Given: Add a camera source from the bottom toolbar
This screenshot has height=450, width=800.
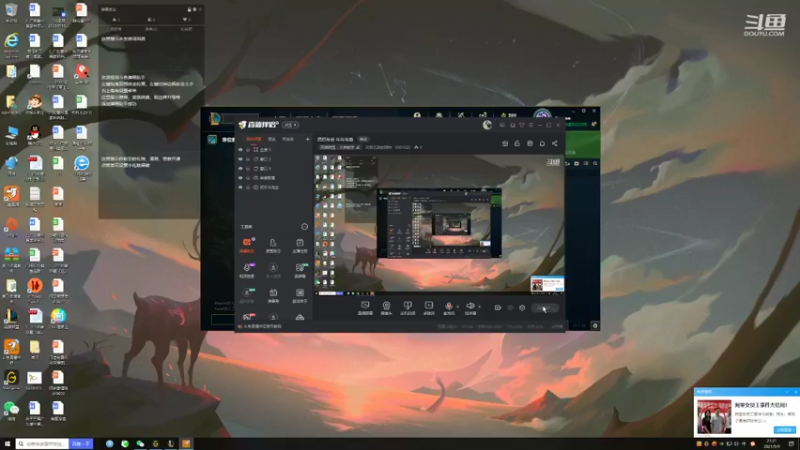Looking at the screenshot, I should 386,308.
